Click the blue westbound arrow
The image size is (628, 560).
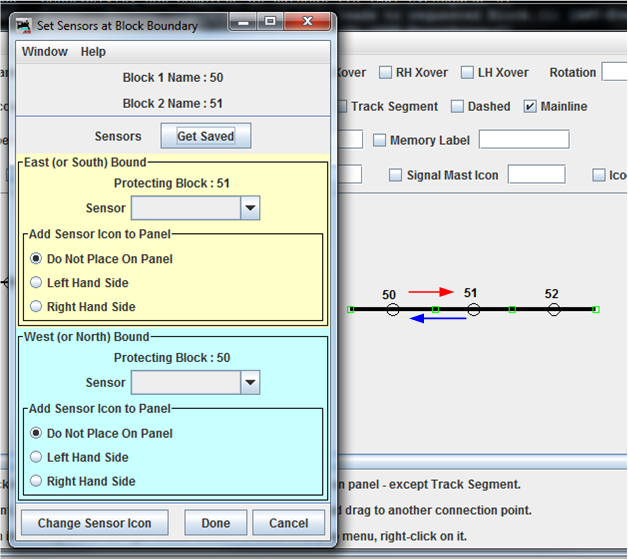(x=439, y=319)
